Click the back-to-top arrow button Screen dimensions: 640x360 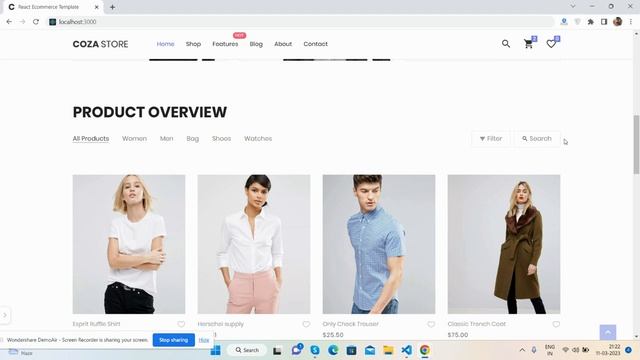608,332
